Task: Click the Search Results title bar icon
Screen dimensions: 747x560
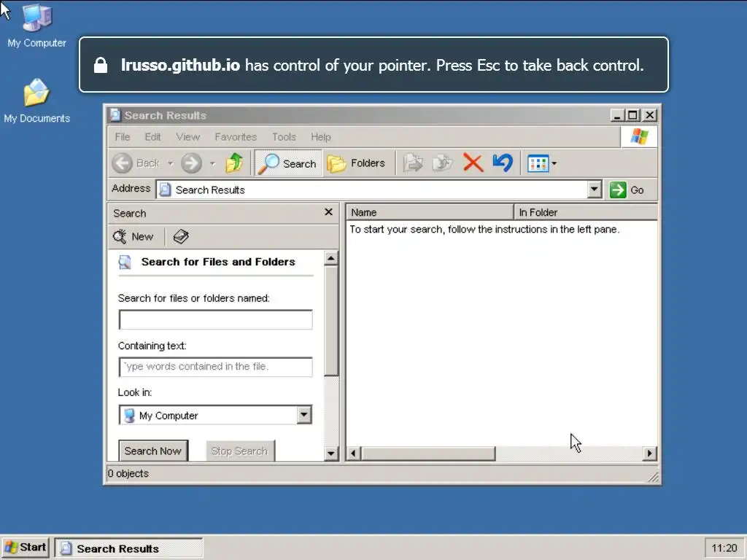Action: coord(115,115)
